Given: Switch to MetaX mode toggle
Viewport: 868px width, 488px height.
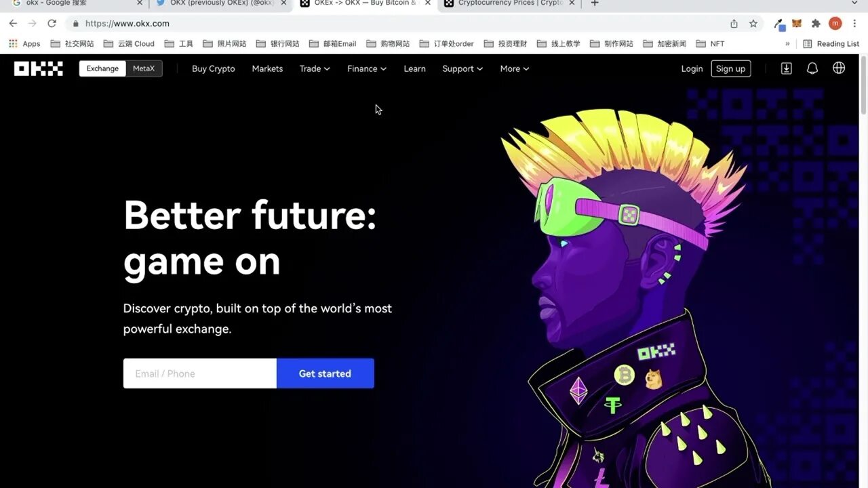Looking at the screenshot, I should pyautogui.click(x=144, y=68).
